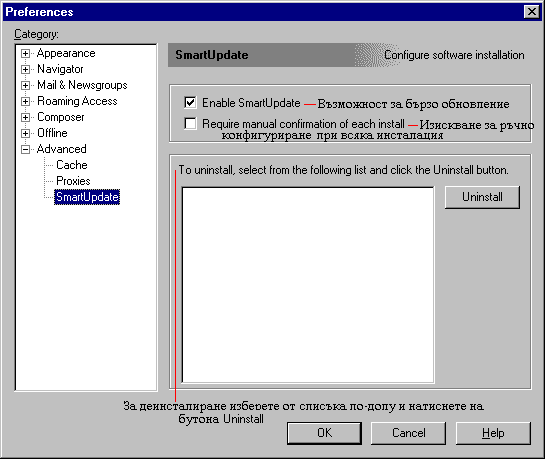Expand the Appearance category node
The height and width of the screenshot is (459, 545).
pyautogui.click(x=25, y=54)
